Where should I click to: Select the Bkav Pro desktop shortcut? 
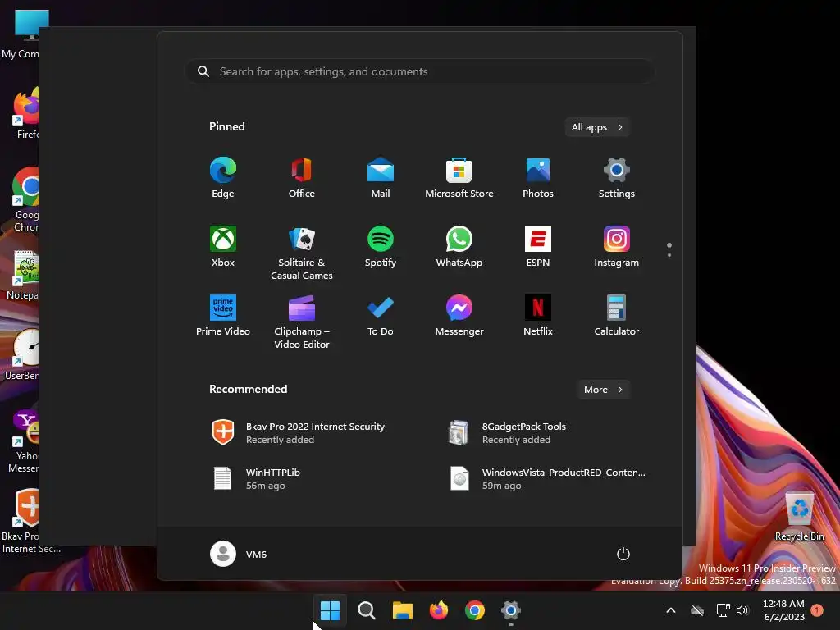pyautogui.click(x=30, y=521)
